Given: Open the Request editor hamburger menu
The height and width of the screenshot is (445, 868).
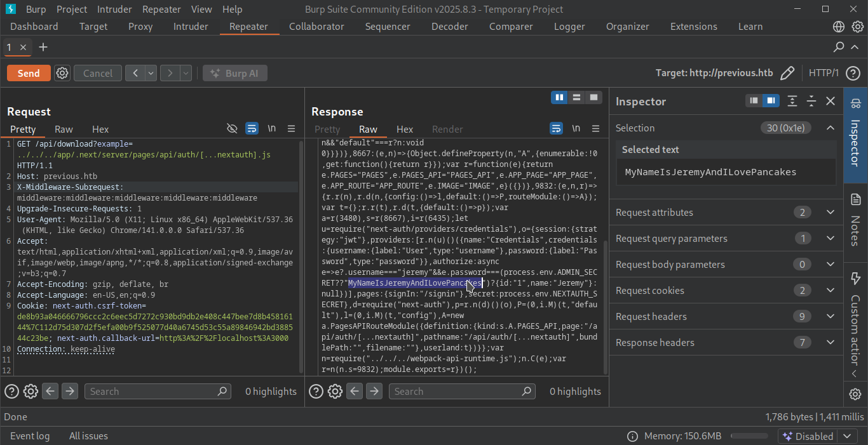Looking at the screenshot, I should (292, 128).
